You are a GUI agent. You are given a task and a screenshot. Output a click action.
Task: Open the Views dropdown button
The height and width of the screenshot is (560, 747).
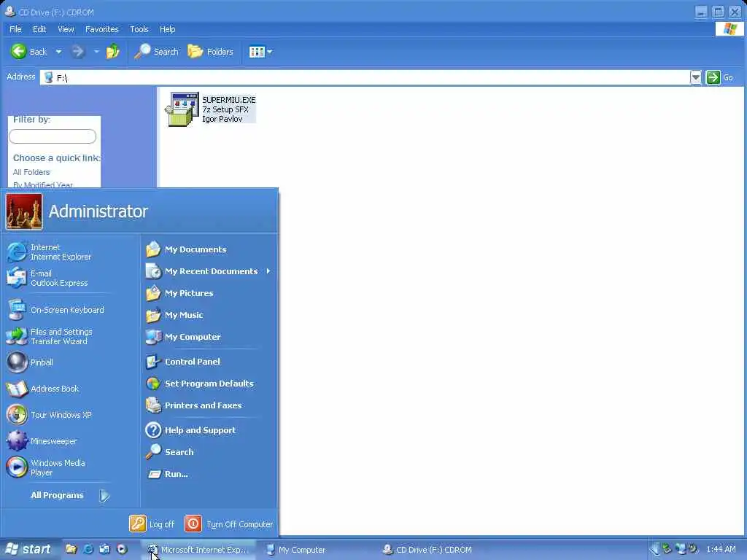point(260,52)
